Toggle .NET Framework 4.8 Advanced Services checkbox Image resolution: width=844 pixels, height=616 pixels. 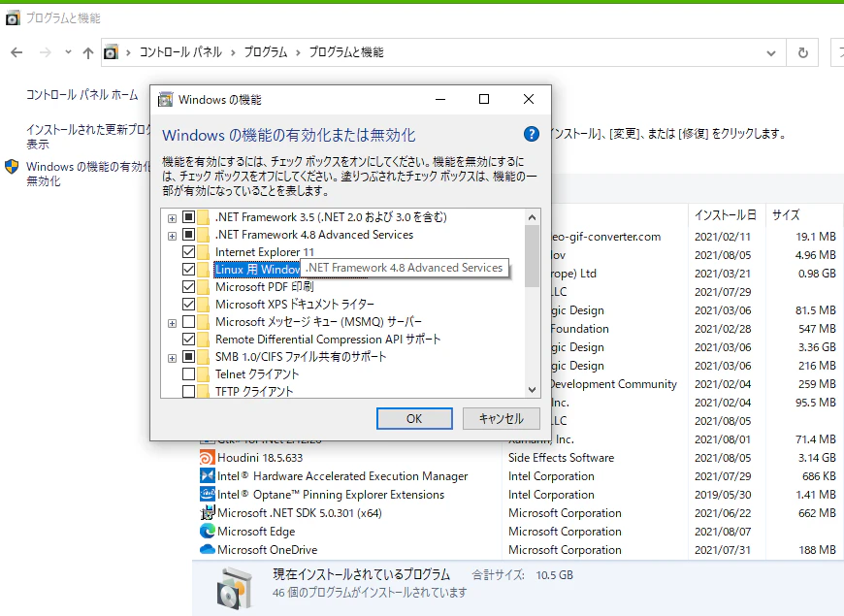click(x=188, y=234)
